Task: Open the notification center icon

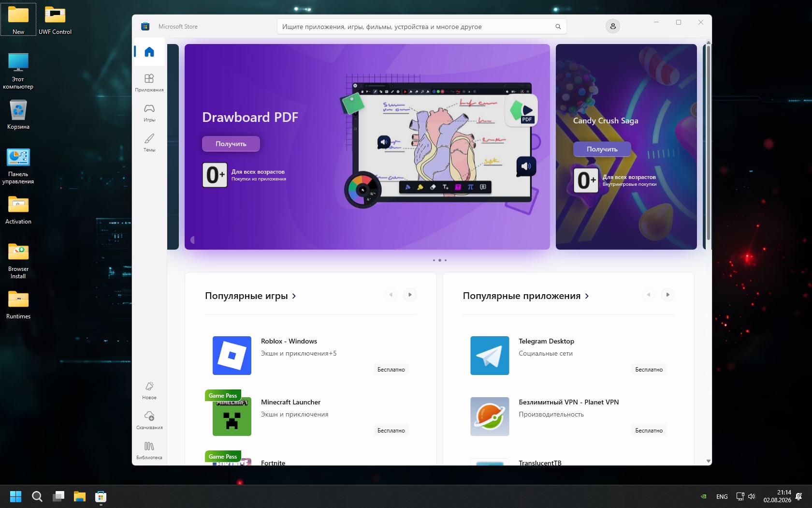Action: (x=799, y=496)
